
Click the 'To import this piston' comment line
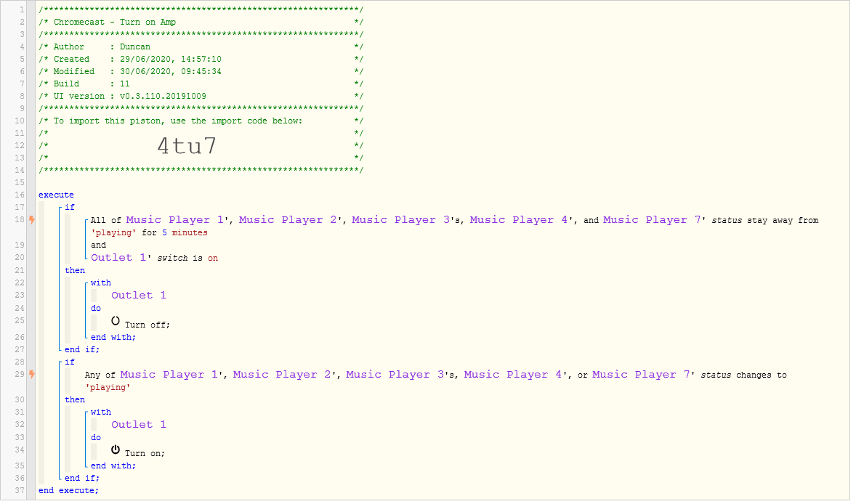(178, 121)
